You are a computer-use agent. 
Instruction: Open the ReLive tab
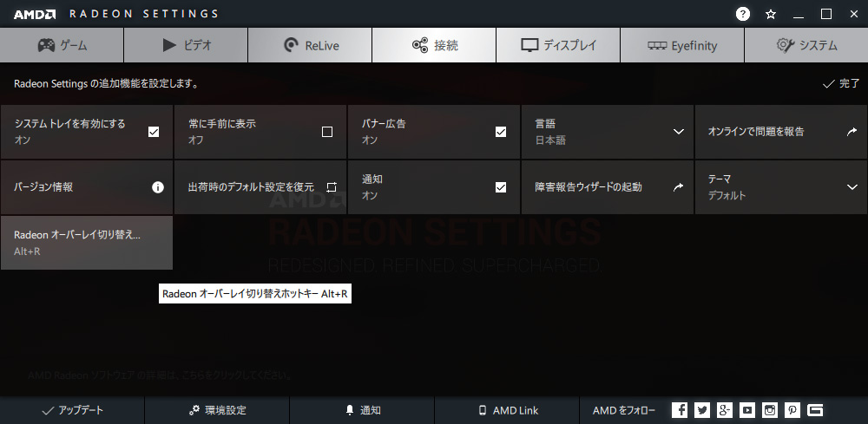(x=310, y=45)
